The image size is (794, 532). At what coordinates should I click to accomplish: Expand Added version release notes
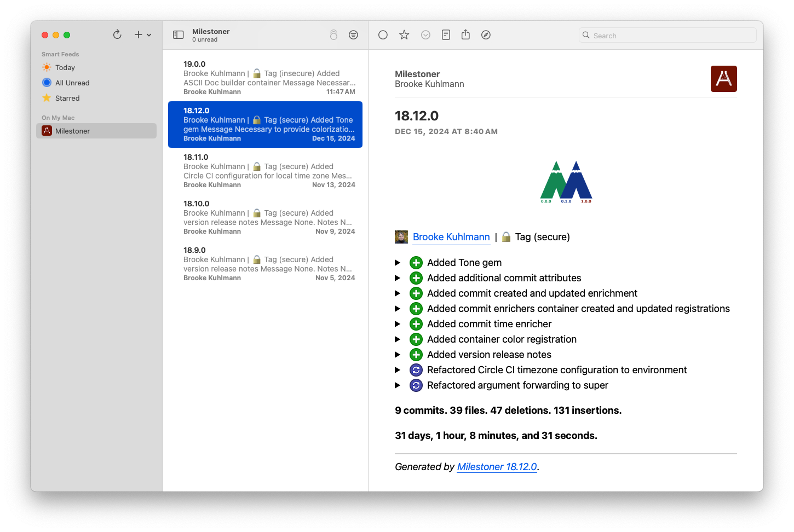click(398, 355)
